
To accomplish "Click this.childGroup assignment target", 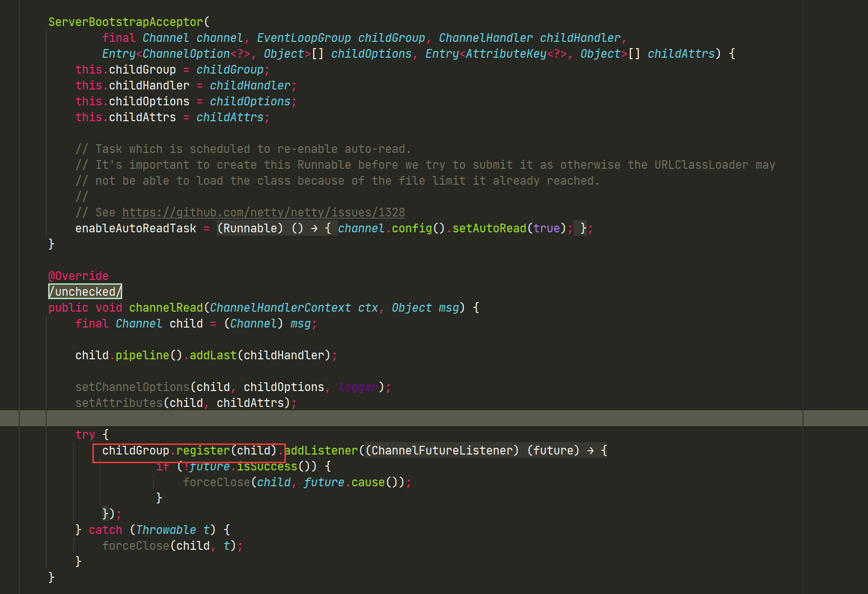I will 126,69.
